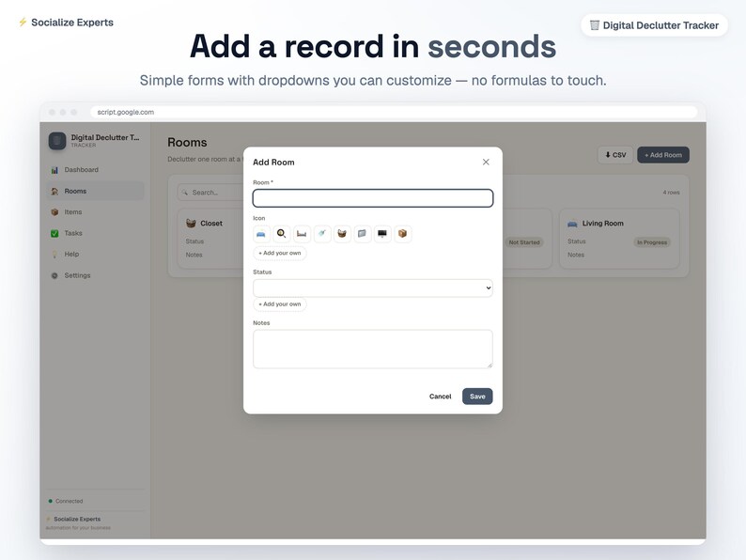The height and width of the screenshot is (560, 746).
Task: Open Settings in the sidebar
Action: tap(95, 275)
